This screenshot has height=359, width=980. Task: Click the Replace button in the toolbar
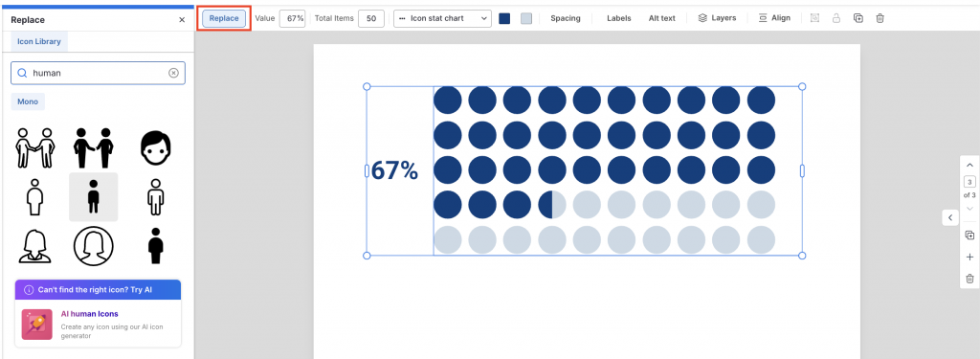[x=224, y=18]
